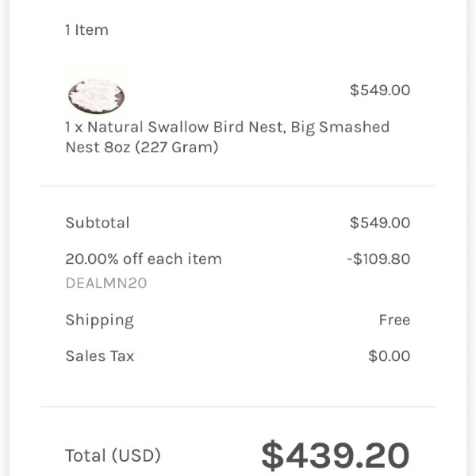Click the 20.00% off each item line
This screenshot has width=476, height=476.
(144, 259)
